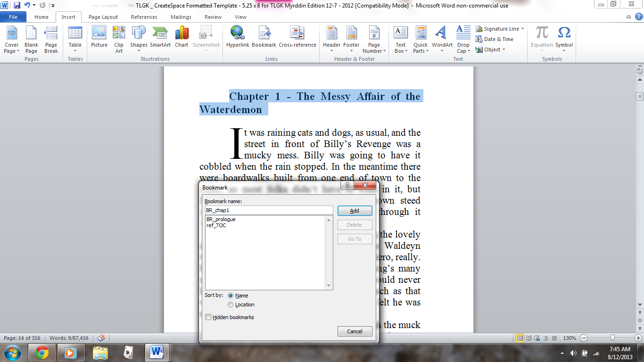Click the zoom slider in status bar
Screen dimensions: 644x362
tap(612, 338)
